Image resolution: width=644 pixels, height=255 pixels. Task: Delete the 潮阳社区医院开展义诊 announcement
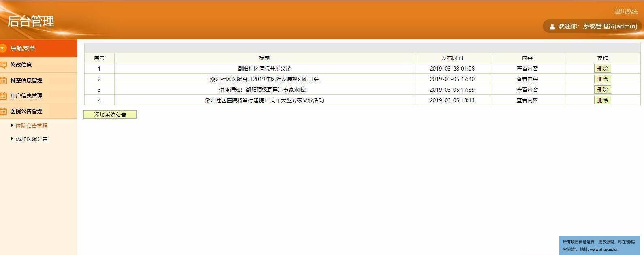[x=602, y=69]
